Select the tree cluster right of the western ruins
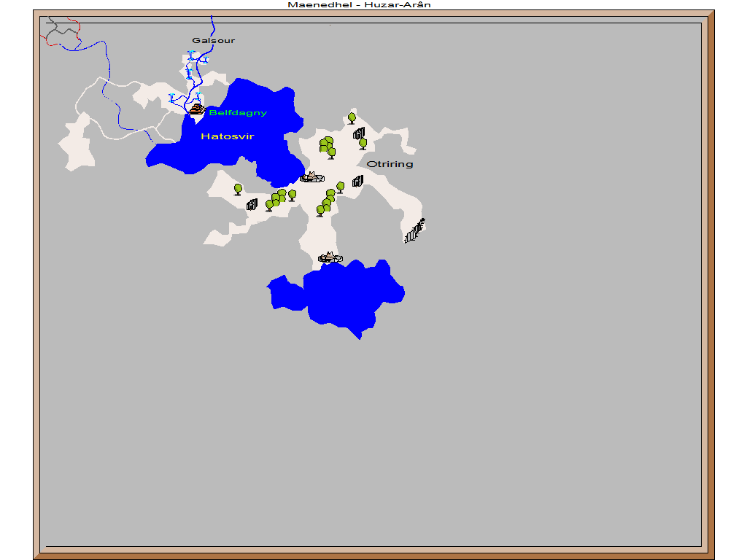The image size is (747, 560). pos(276,200)
